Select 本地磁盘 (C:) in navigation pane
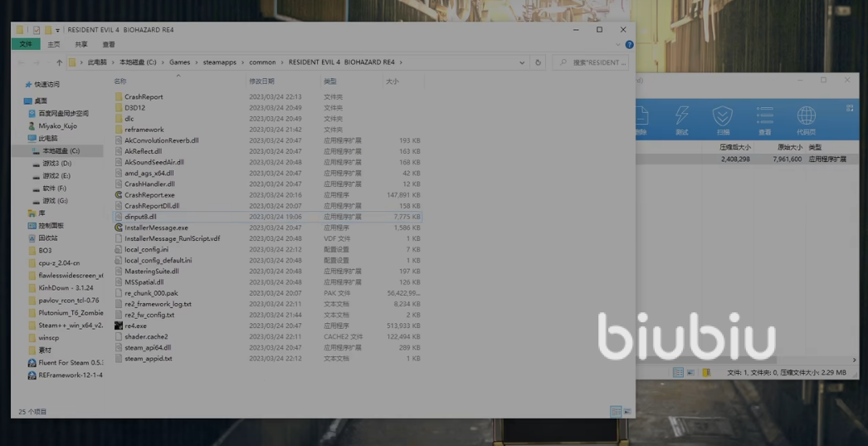 [63, 151]
